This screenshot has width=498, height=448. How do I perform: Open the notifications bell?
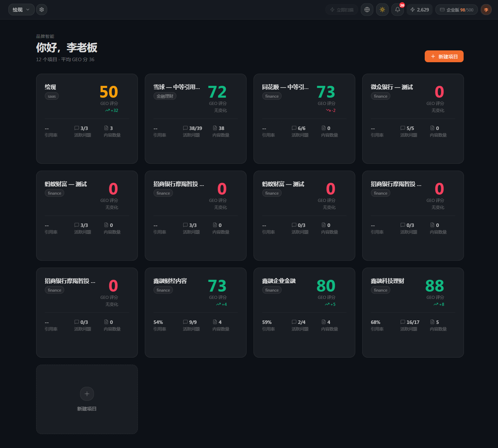[398, 10]
